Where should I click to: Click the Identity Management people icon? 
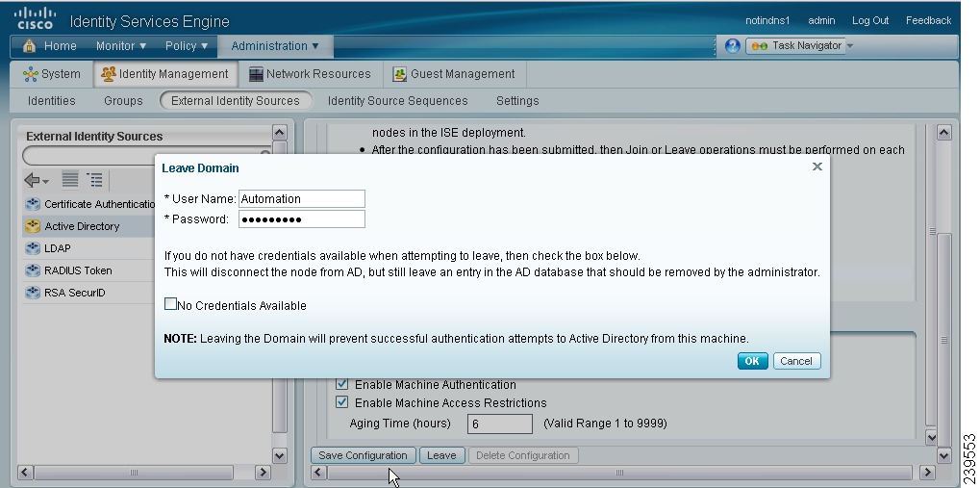click(x=109, y=74)
